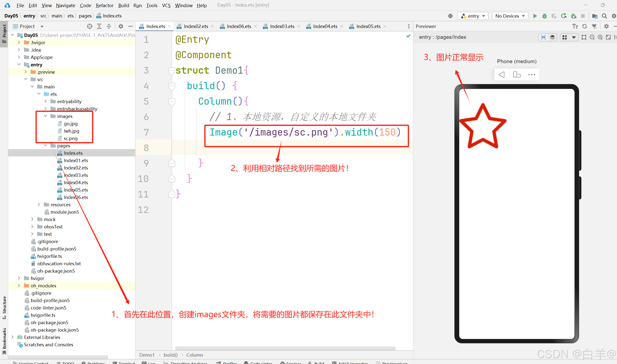Expand all in Project panel toolbar
This screenshot has width=617, height=364.
tap(99, 26)
